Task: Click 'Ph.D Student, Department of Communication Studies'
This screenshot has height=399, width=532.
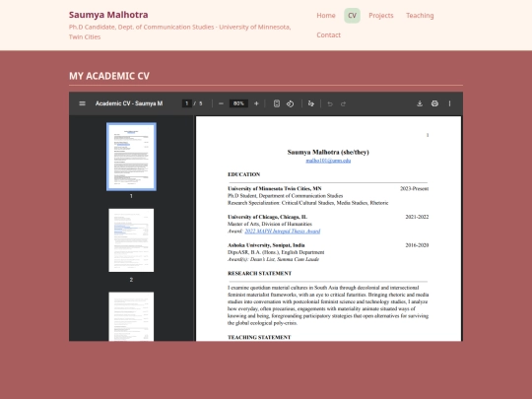Action: coord(286,196)
